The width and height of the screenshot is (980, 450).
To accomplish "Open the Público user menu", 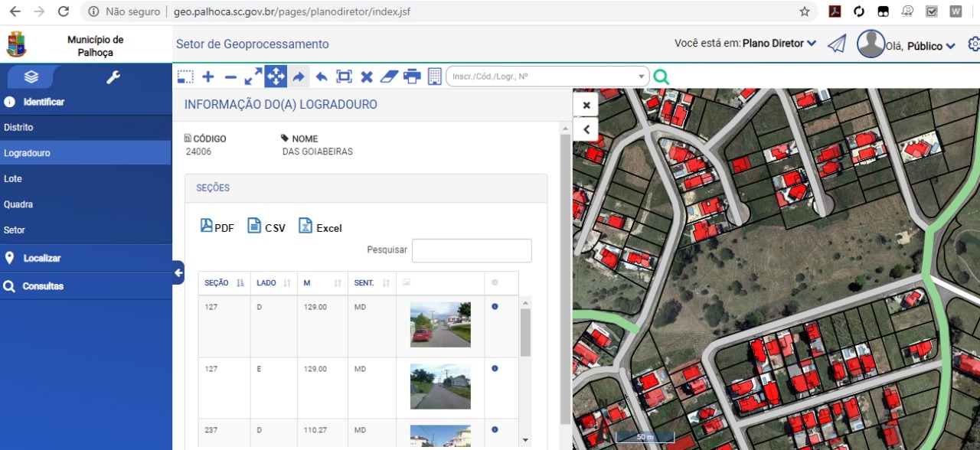I will tap(931, 46).
